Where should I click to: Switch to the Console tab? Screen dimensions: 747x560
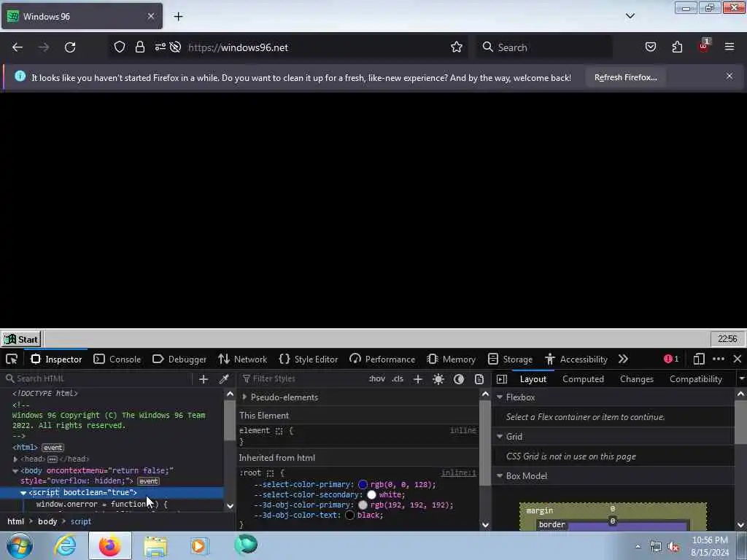[117, 359]
